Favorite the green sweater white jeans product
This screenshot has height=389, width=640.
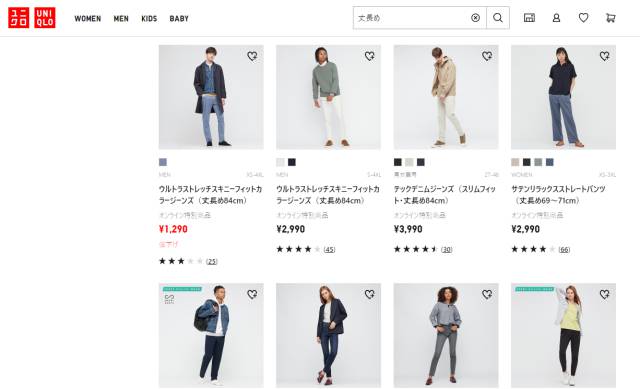pyautogui.click(x=370, y=56)
